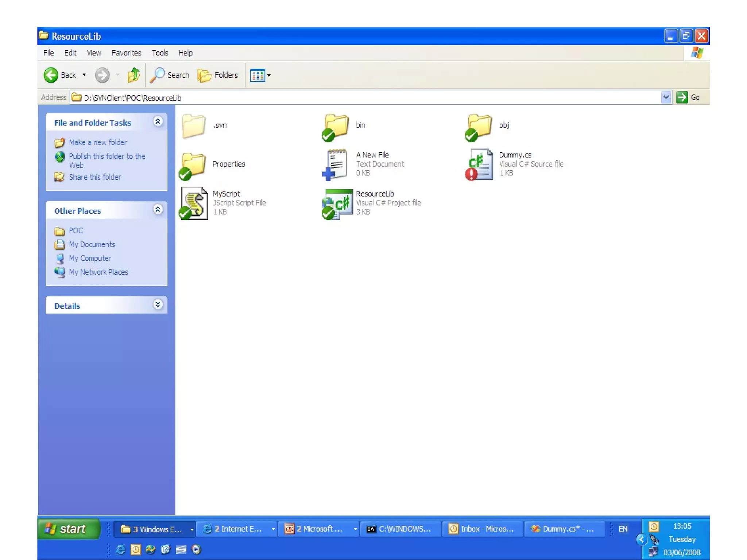Open the Tools menu
The width and height of the screenshot is (747, 560).
click(160, 53)
